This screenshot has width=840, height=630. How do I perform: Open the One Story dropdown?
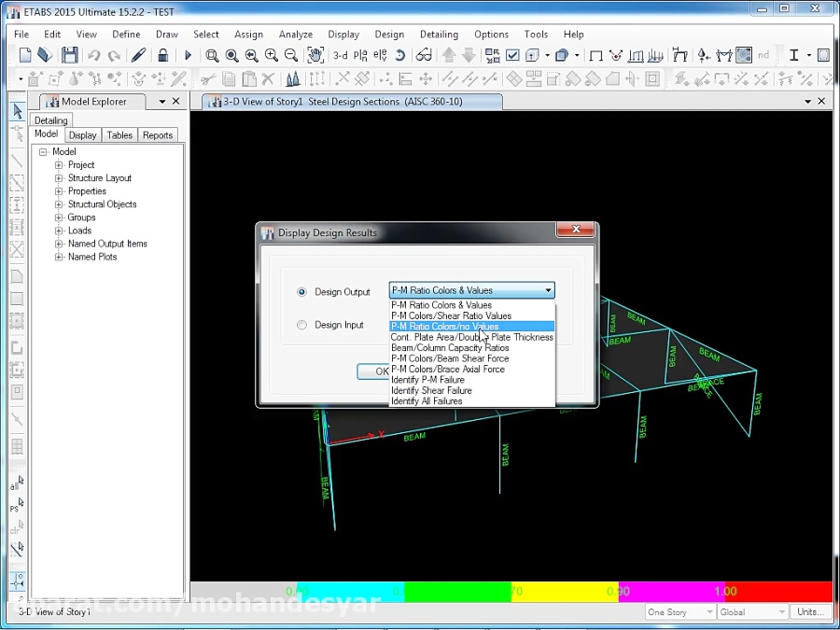click(680, 612)
